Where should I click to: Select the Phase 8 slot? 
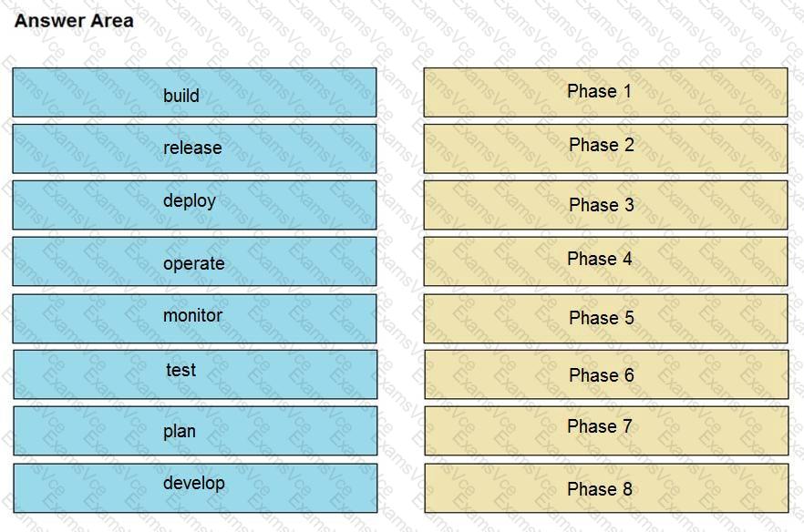coord(606,488)
